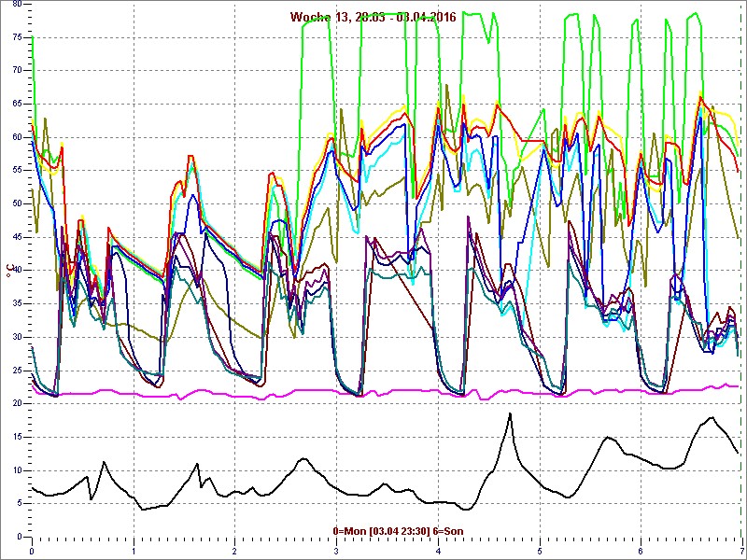This screenshot has width=747, height=560.
Task: Click x-axis tick label 2
Action: coord(234,548)
